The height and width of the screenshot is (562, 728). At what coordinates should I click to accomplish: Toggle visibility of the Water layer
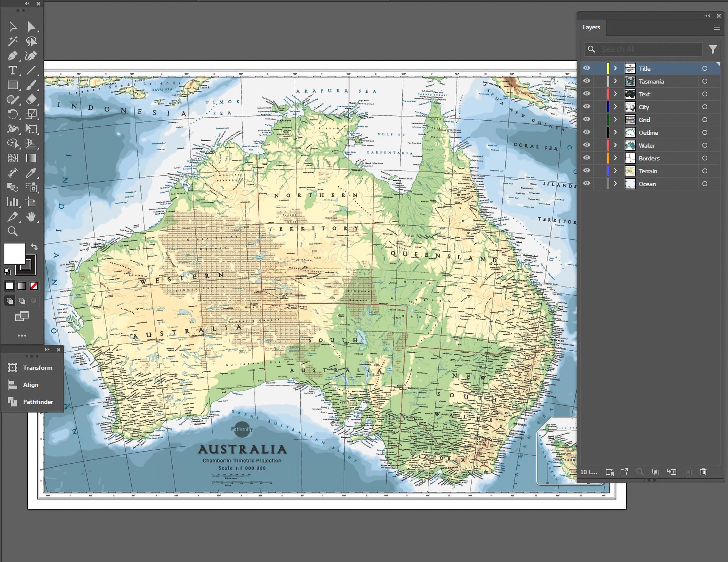pos(587,145)
